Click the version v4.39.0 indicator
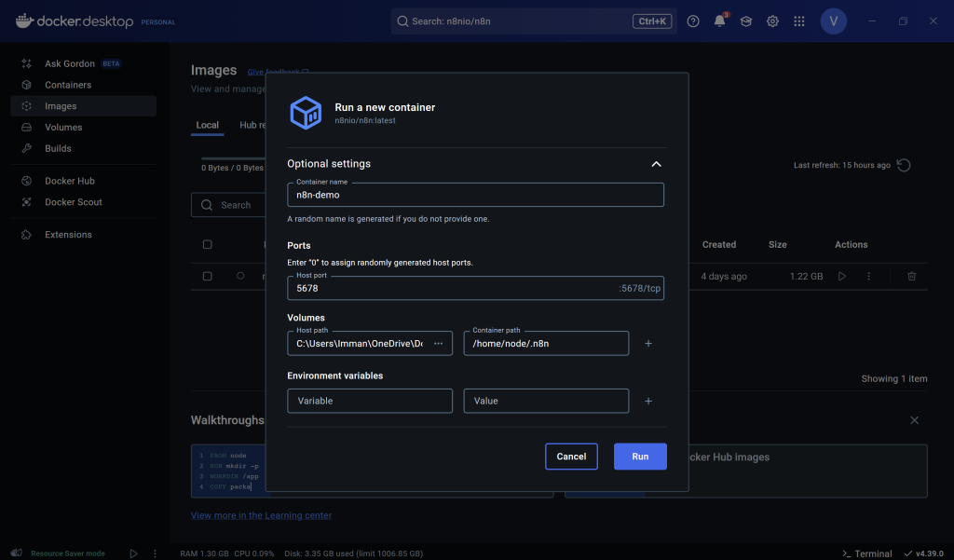Screen dimensions: 954x560 tap(923, 553)
